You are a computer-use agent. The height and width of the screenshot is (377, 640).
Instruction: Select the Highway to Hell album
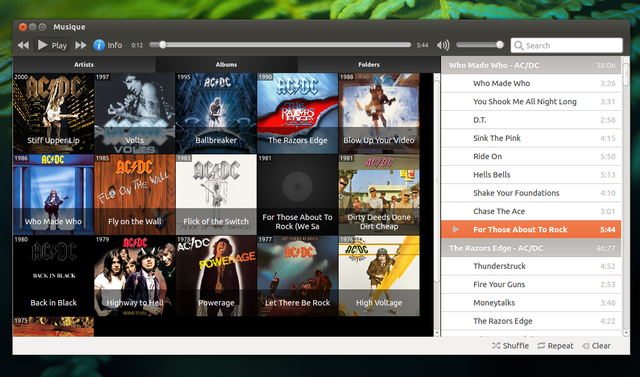[x=135, y=276]
